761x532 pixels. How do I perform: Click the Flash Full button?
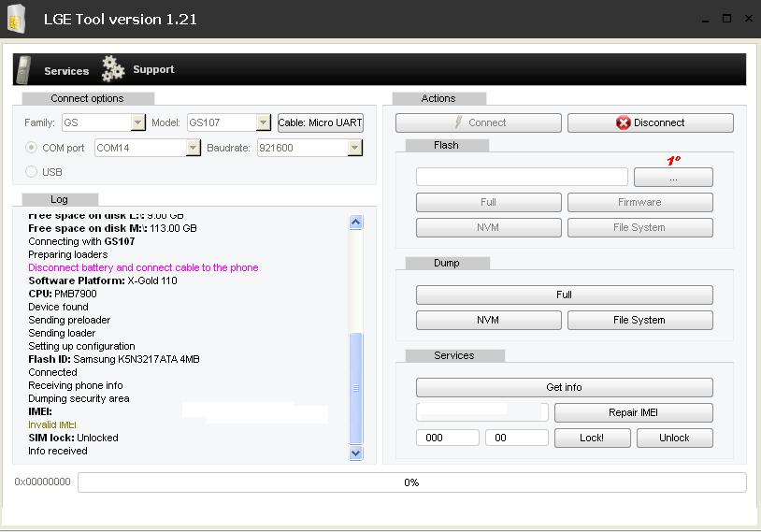pos(488,202)
